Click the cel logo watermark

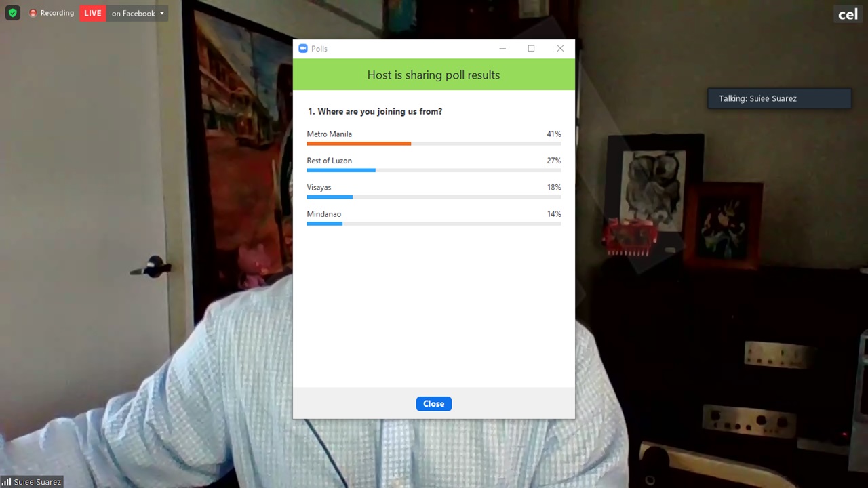click(x=848, y=14)
